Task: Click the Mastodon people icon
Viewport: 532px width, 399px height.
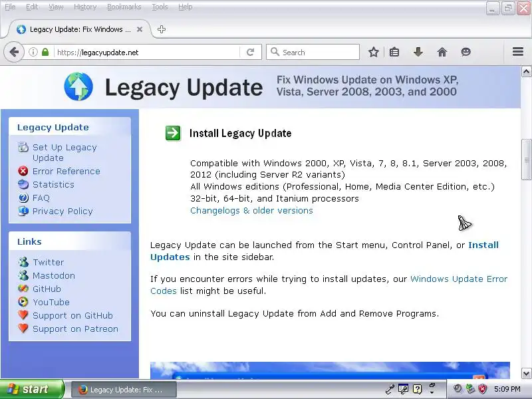Action: (x=23, y=275)
